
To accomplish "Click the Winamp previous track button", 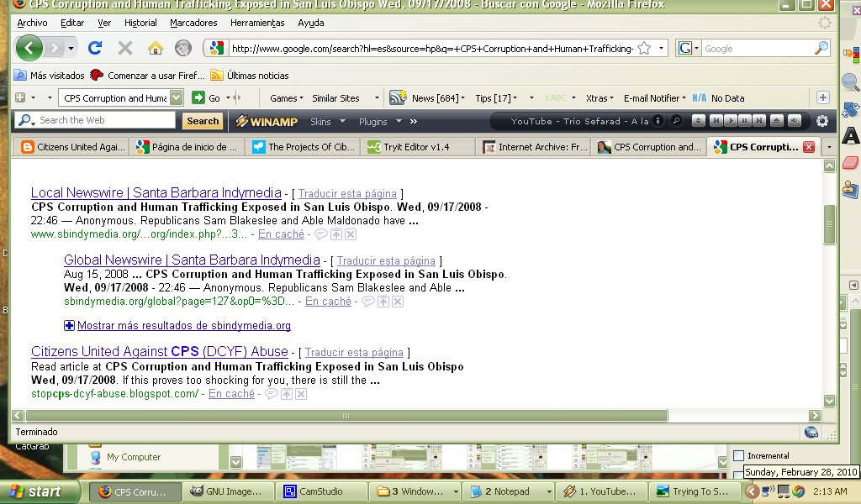I will (x=716, y=121).
